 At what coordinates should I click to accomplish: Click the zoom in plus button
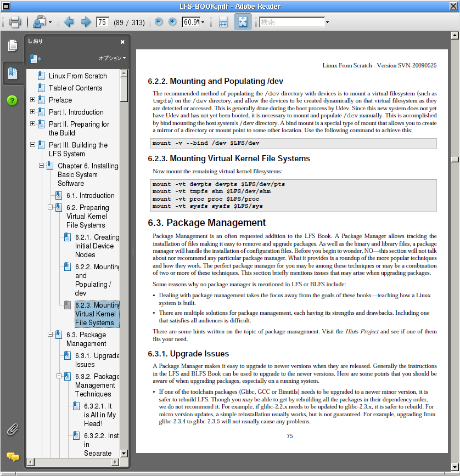point(172,21)
